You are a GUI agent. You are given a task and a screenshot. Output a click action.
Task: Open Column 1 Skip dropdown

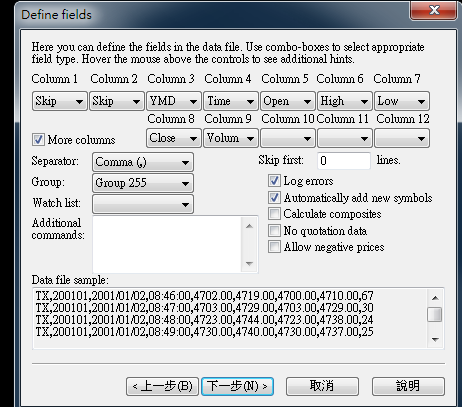tap(60, 101)
